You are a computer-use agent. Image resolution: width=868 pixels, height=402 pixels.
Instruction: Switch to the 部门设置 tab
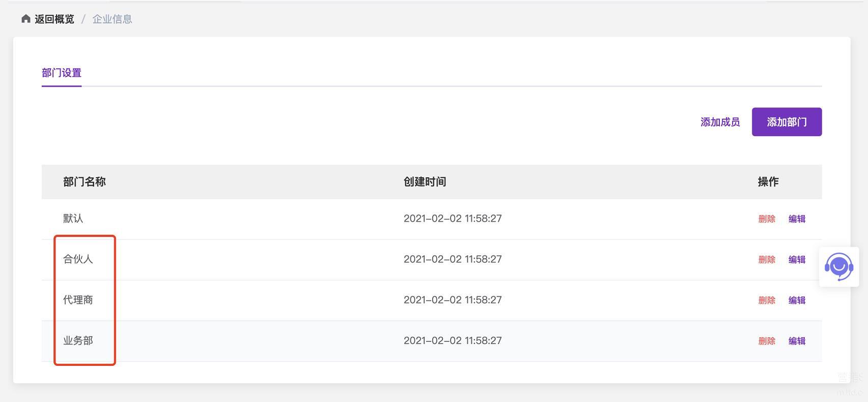(62, 73)
